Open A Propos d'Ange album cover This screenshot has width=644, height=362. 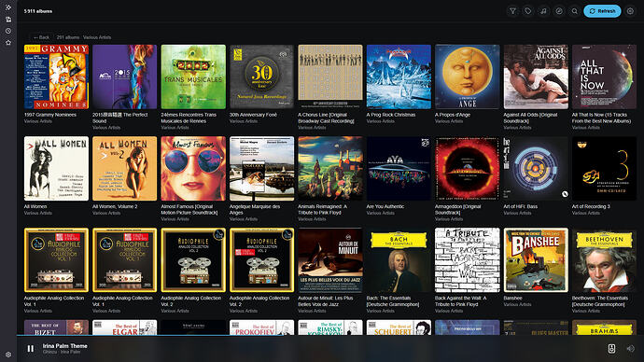[x=468, y=77]
